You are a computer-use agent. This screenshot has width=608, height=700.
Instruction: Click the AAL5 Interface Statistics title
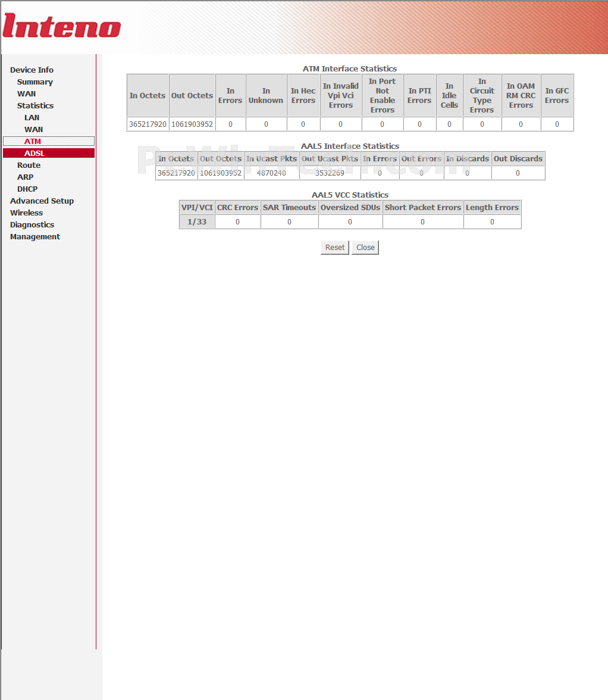(350, 146)
